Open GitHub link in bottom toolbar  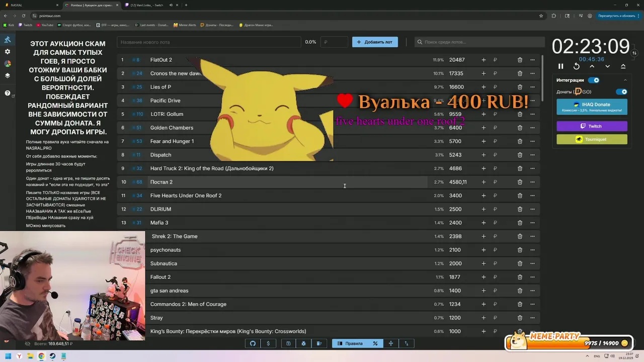253,343
